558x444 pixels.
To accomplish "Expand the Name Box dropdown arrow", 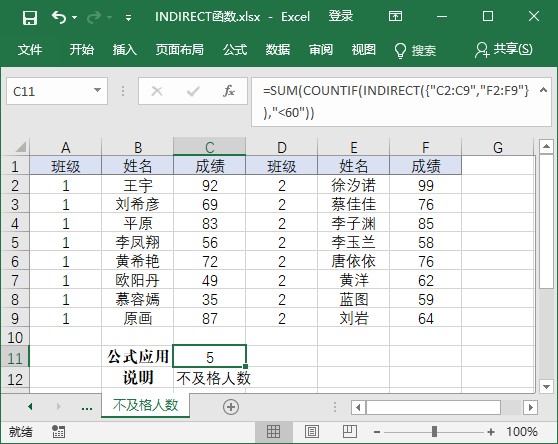I will 97,90.
